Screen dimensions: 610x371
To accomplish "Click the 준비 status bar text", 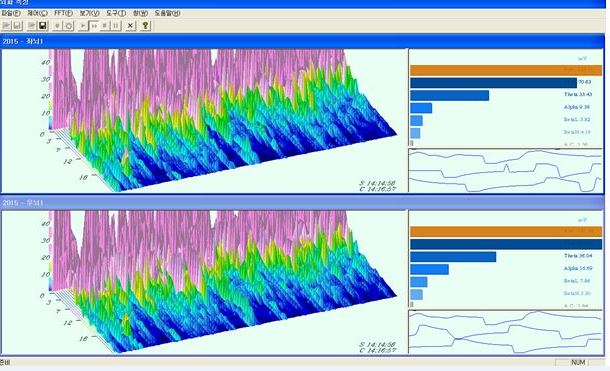I will pos(5,362).
